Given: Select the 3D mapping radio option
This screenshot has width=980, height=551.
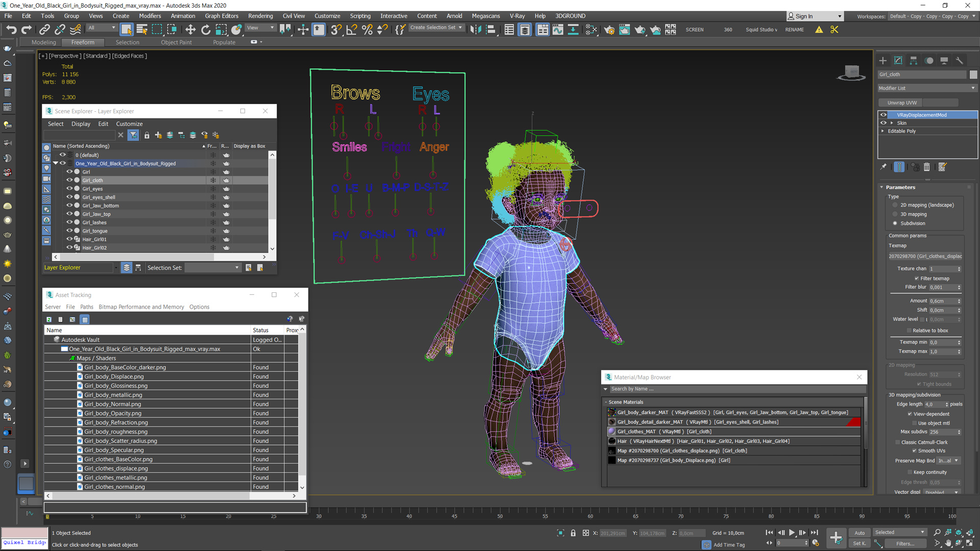Looking at the screenshot, I should coord(895,214).
